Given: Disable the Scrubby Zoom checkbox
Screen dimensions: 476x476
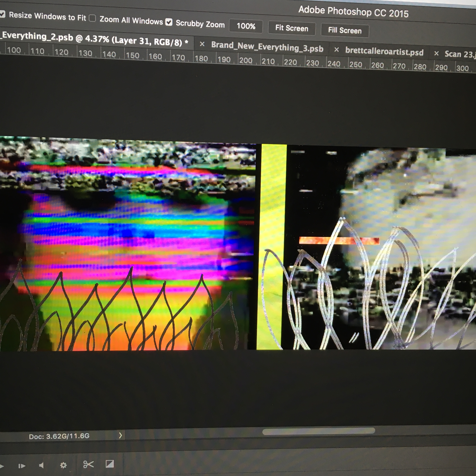Looking at the screenshot, I should pos(169,22).
